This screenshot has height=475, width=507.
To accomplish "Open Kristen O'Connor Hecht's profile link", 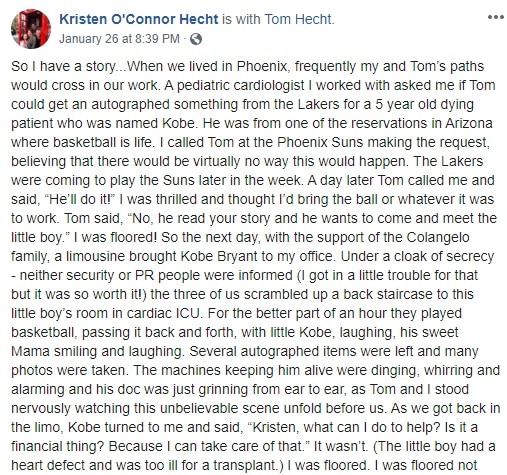I will (139, 19).
